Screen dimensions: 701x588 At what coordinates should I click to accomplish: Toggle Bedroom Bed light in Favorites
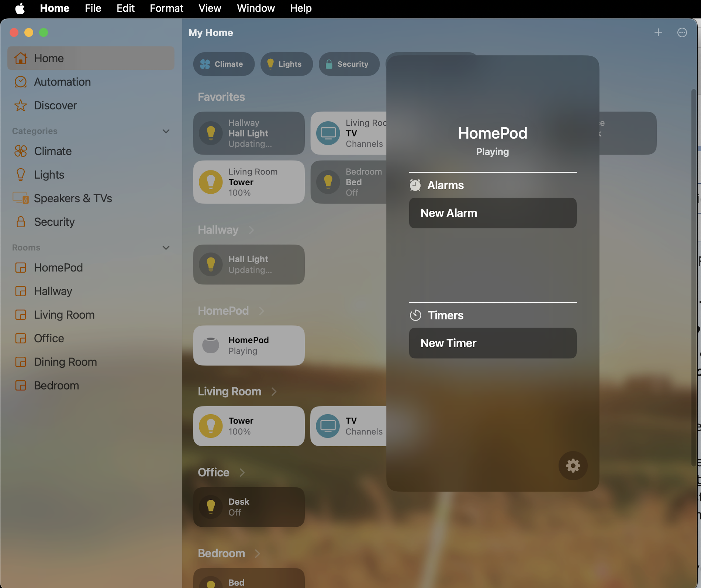pyautogui.click(x=328, y=182)
